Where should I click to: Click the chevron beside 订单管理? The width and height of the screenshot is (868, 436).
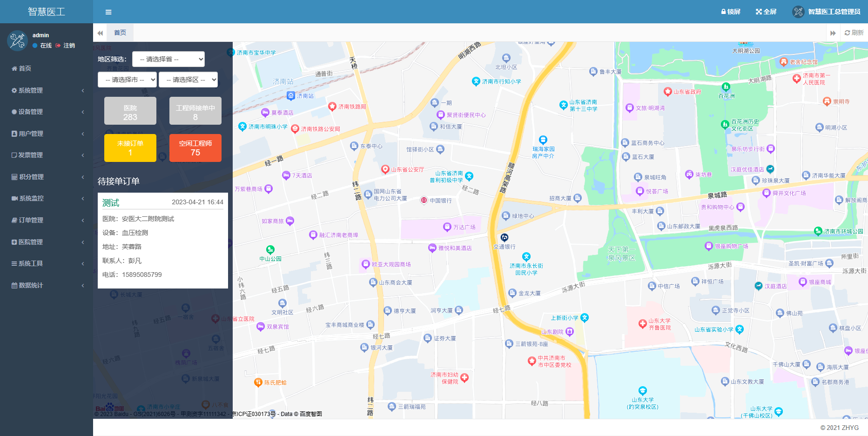point(83,220)
